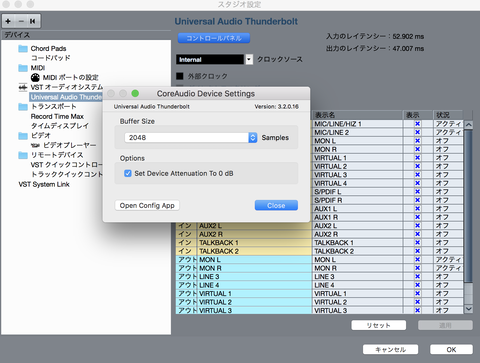
Task: Click the VST audio system waveform icon
Action: tap(23, 87)
